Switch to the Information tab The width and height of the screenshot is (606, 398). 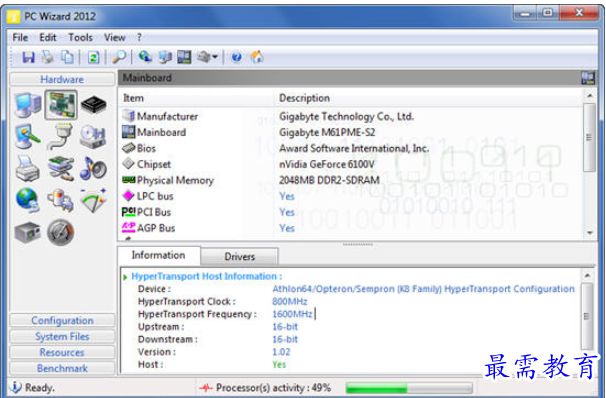click(158, 255)
